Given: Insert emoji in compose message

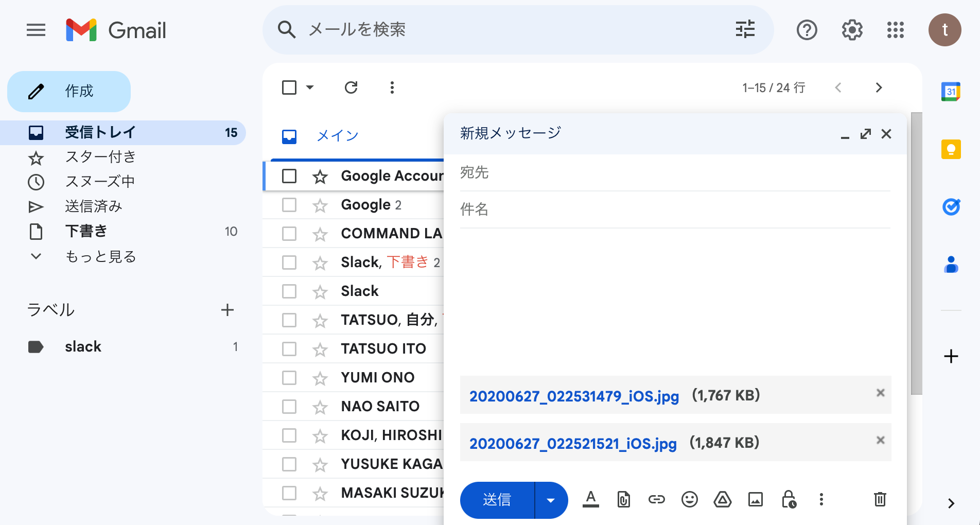Looking at the screenshot, I should pyautogui.click(x=689, y=499).
